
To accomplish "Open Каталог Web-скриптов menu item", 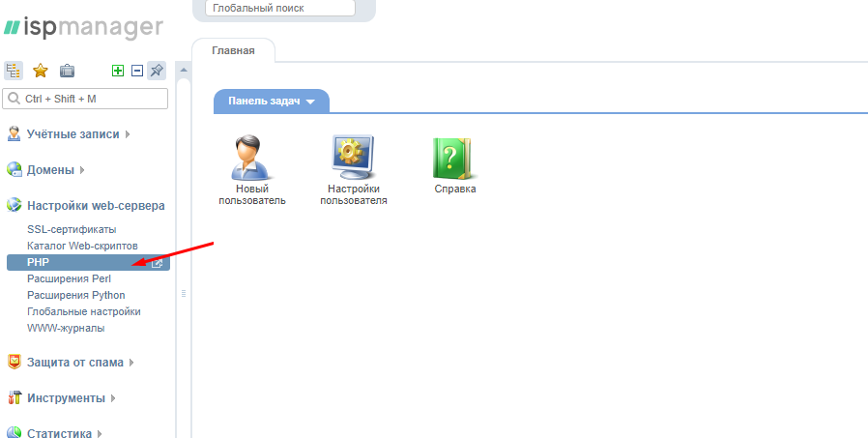I will pyautogui.click(x=82, y=247).
